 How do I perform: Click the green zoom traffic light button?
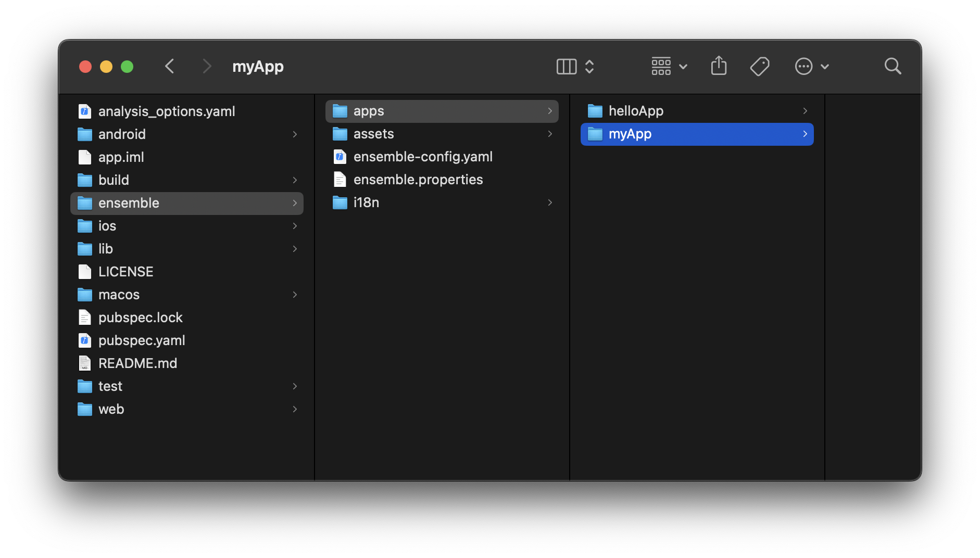(127, 66)
